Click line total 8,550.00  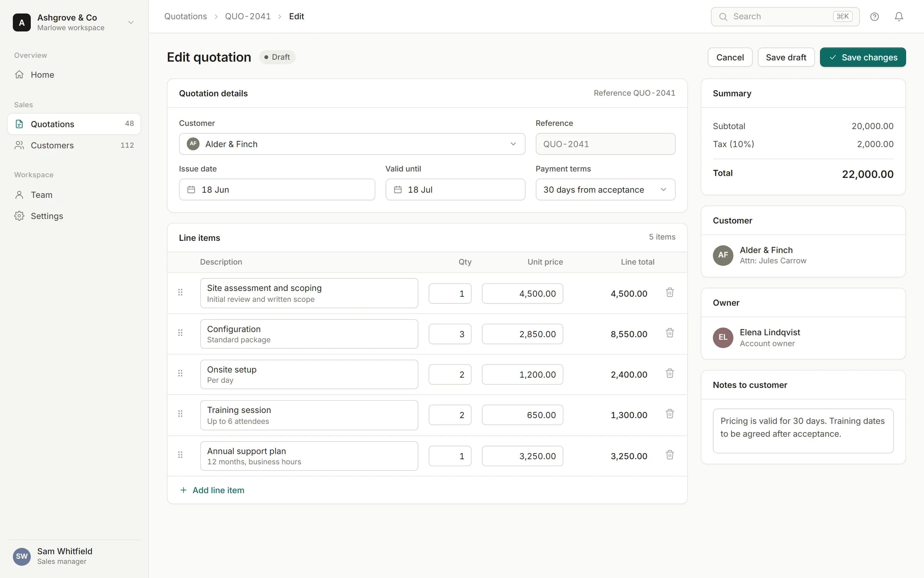629,334
